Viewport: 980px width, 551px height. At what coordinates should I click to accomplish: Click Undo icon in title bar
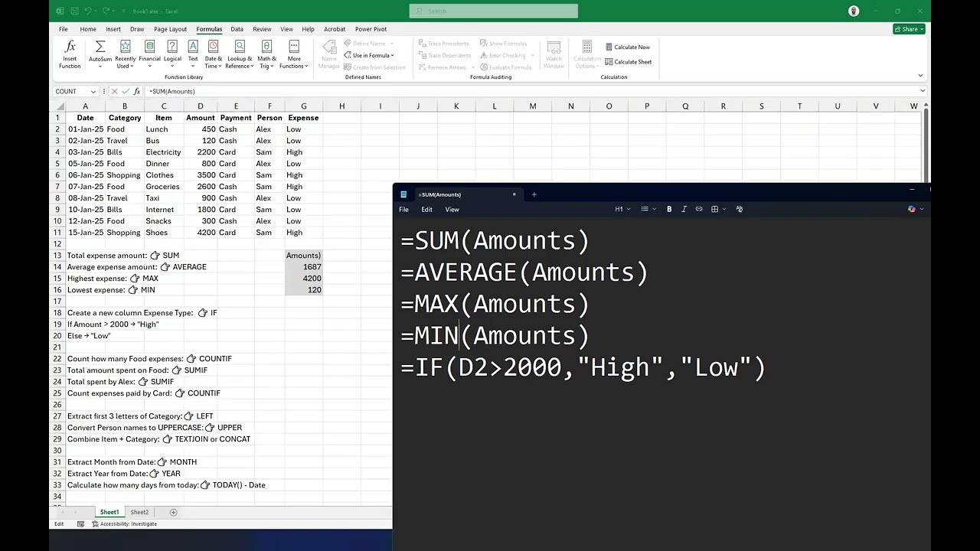point(88,11)
